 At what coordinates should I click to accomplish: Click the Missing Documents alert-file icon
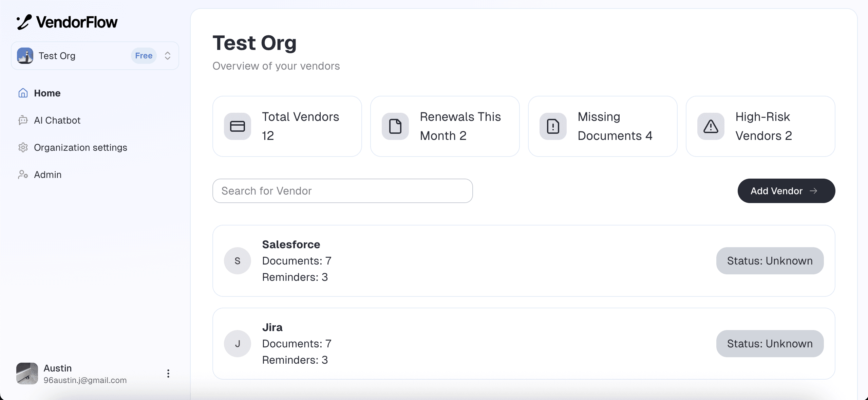pos(553,126)
